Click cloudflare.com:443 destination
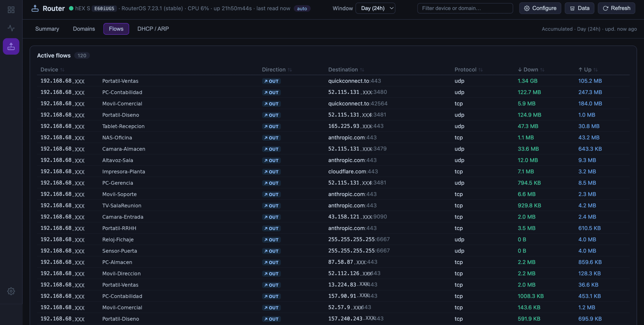 click(x=353, y=171)
